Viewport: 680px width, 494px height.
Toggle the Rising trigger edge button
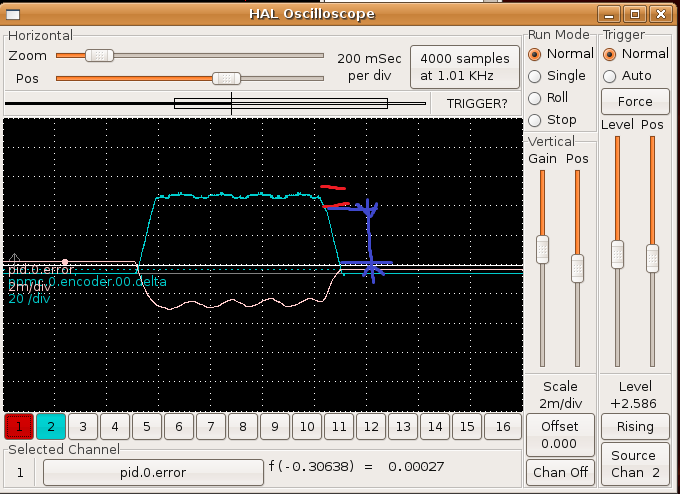[635, 427]
